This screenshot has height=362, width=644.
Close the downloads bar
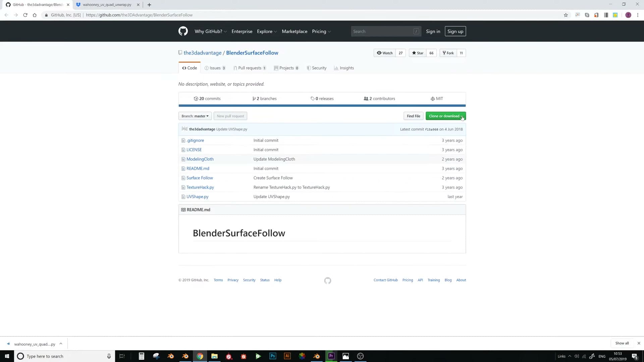click(x=639, y=343)
